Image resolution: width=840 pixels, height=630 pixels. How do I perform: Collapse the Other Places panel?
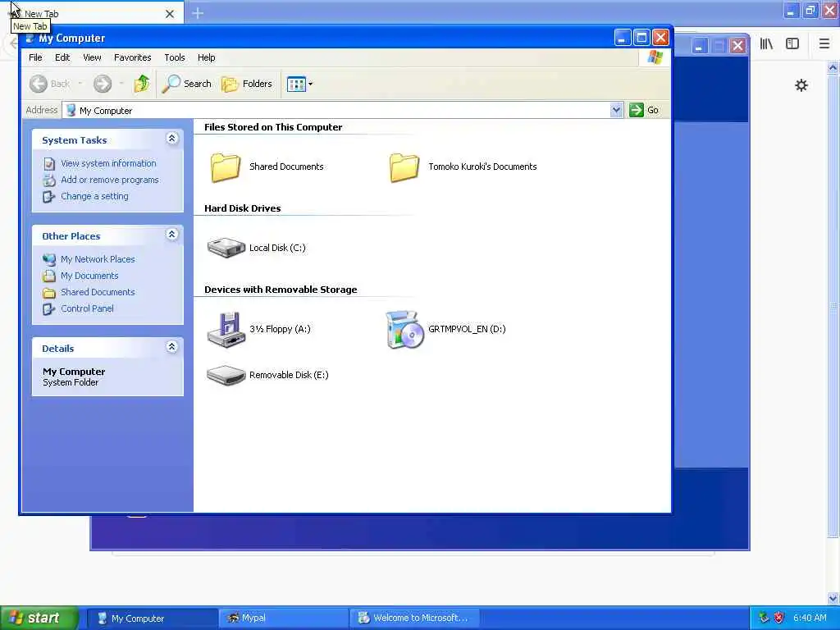[x=172, y=235]
